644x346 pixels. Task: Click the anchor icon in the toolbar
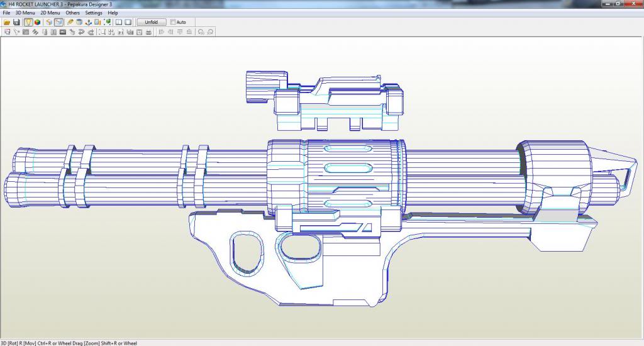(88, 22)
